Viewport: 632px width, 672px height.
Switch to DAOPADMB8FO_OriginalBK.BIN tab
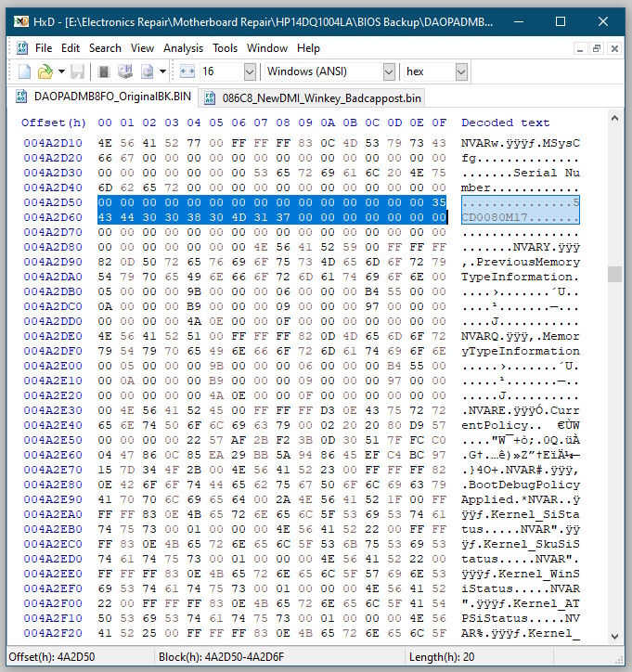click(x=103, y=96)
